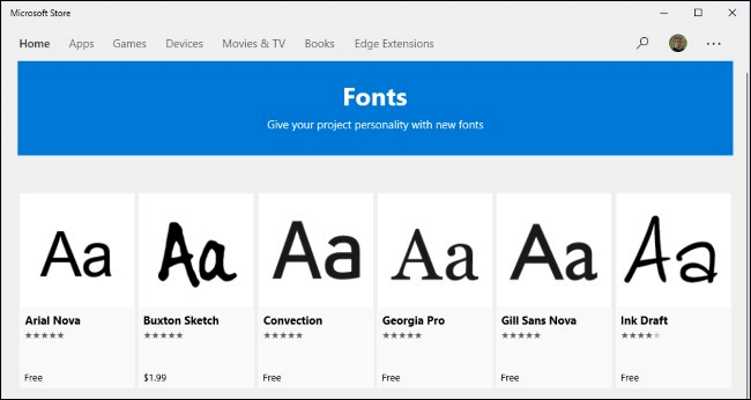751x400 pixels.
Task: Click the user profile avatar
Action: pyautogui.click(x=678, y=44)
